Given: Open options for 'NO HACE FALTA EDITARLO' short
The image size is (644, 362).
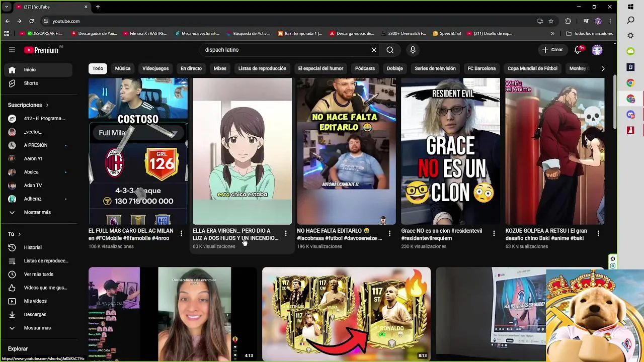Looking at the screenshot, I should pos(389,233).
